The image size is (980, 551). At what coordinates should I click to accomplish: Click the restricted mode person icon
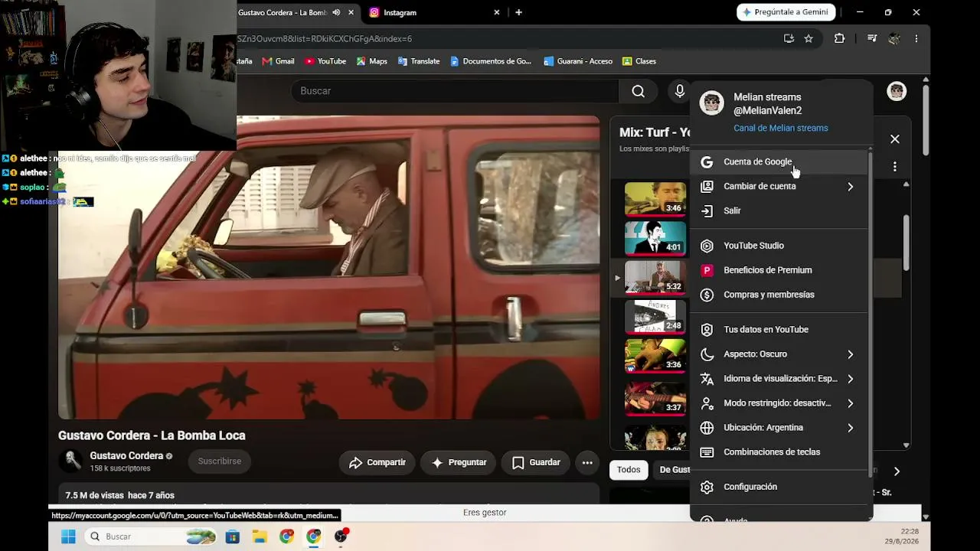[x=707, y=403]
